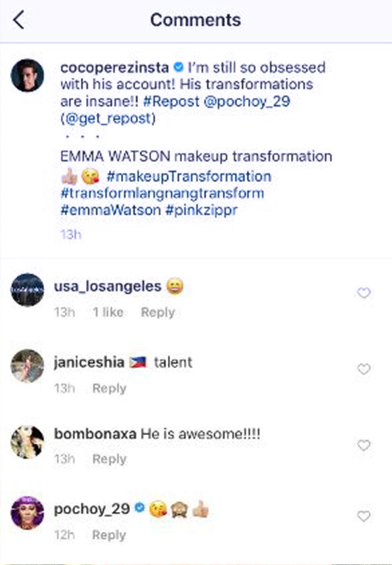The image size is (392, 565).
Task: View janiceshia's profile photo
Action: pos(27,366)
